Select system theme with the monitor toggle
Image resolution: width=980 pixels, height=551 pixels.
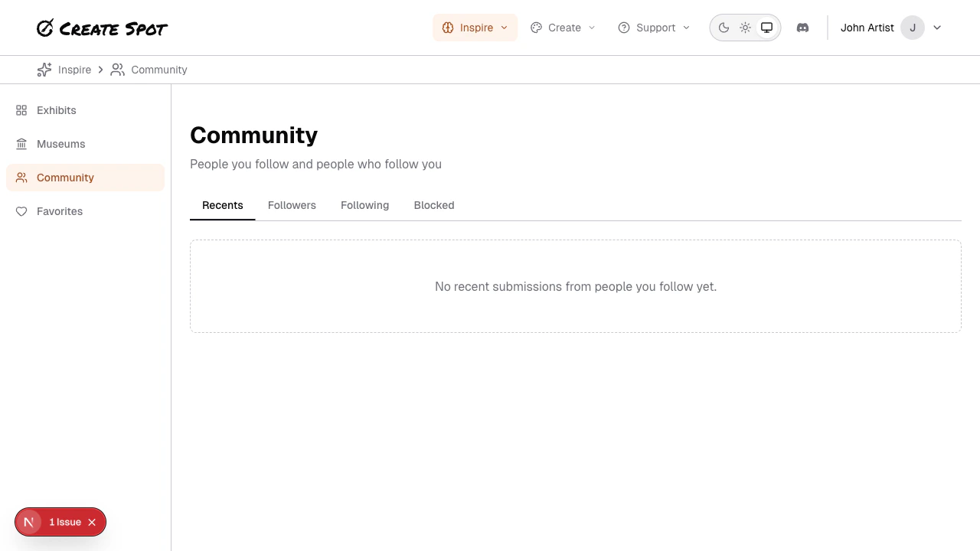click(766, 27)
